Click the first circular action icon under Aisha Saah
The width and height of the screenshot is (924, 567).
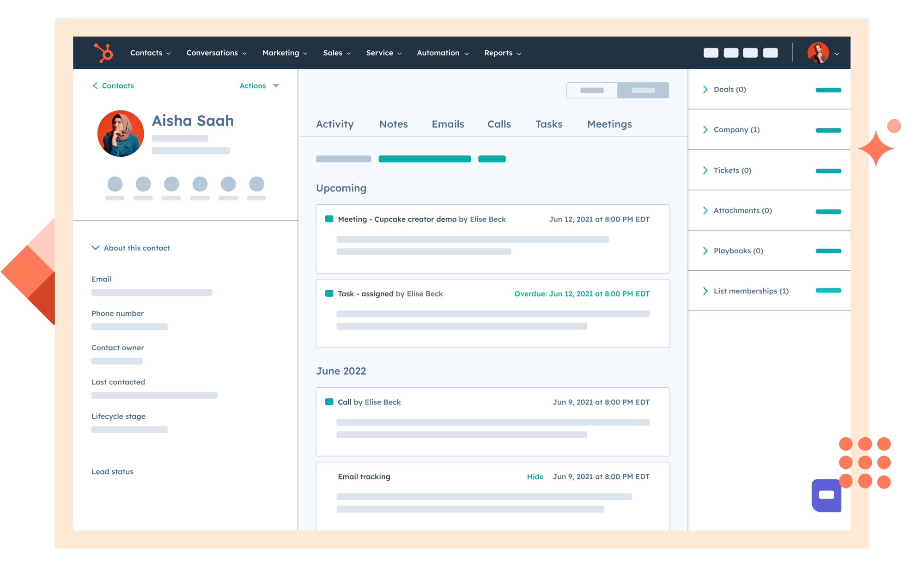115,183
